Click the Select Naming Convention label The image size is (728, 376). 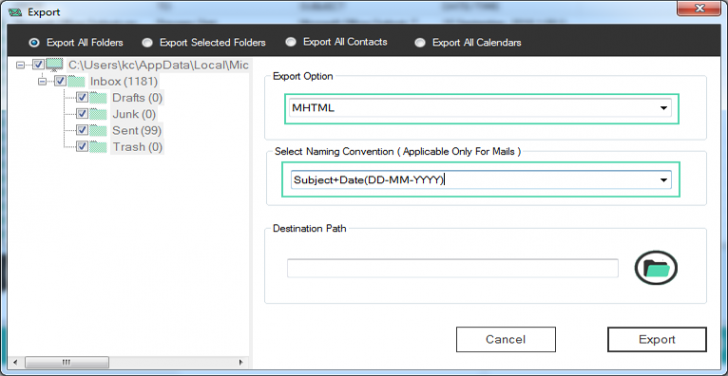[397, 151]
